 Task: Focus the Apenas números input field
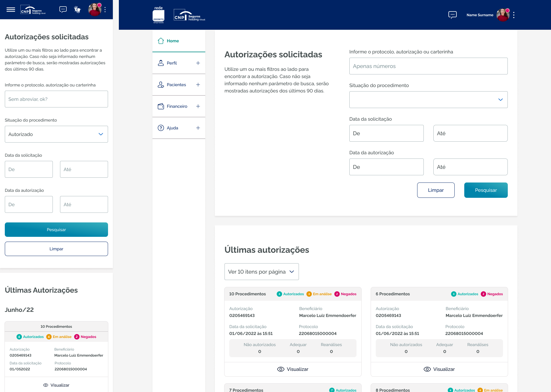(428, 66)
